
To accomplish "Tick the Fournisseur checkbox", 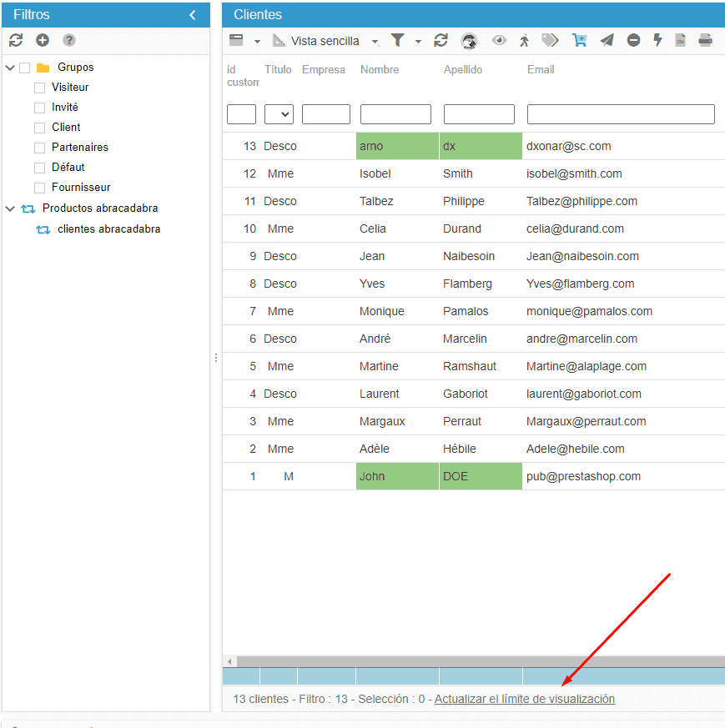I will 39,188.
